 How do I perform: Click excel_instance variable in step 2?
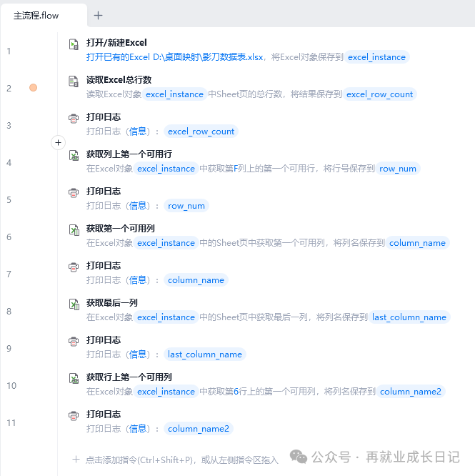(174, 94)
